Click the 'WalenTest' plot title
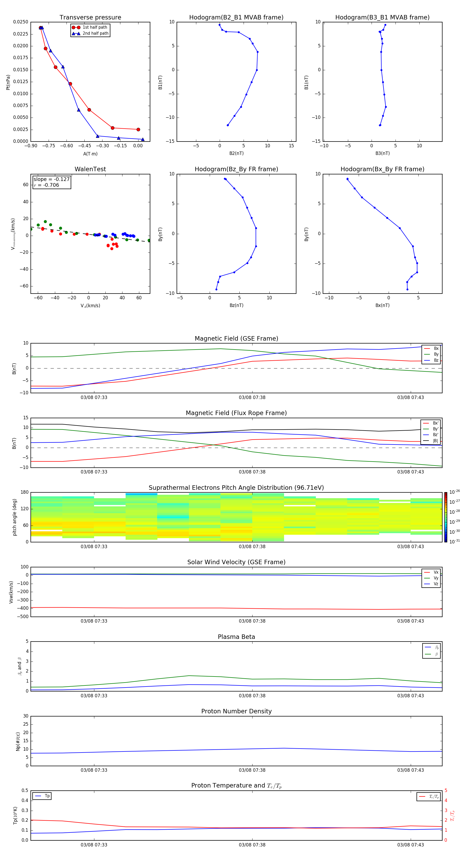473x868 pixels. click(90, 169)
